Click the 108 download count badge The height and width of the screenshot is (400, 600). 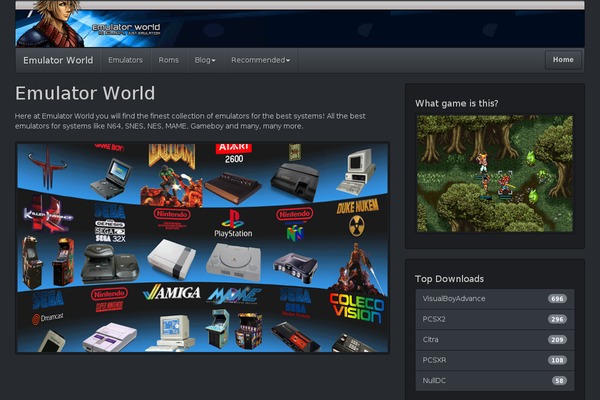(x=557, y=360)
